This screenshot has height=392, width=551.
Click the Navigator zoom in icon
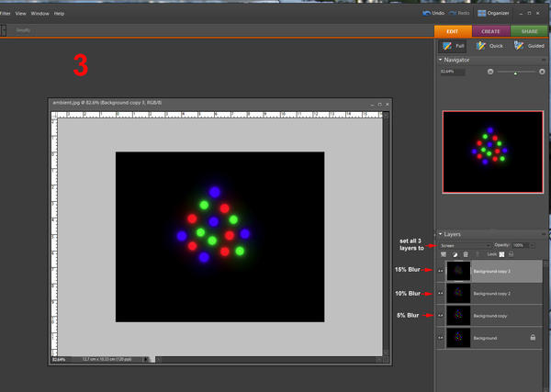(x=542, y=72)
